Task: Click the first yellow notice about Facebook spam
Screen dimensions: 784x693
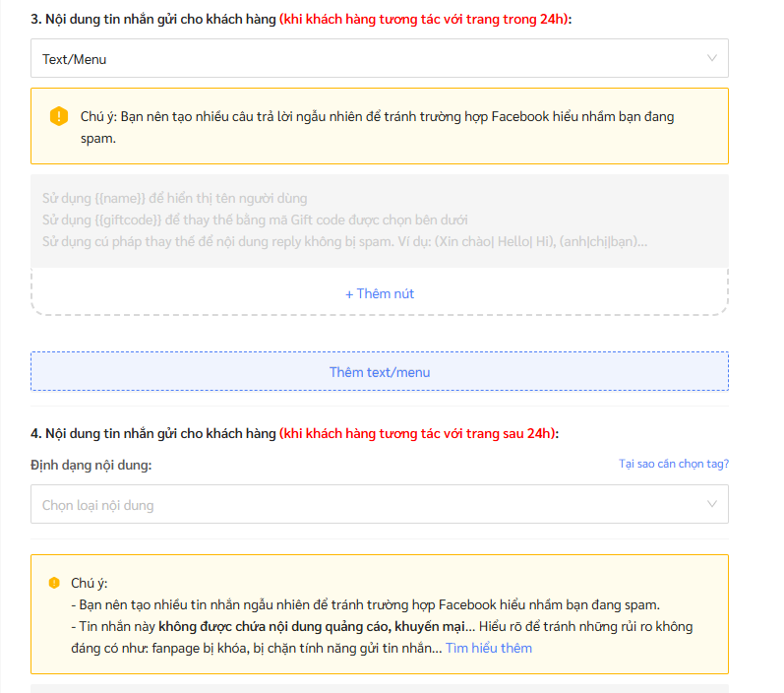Action: [x=379, y=127]
